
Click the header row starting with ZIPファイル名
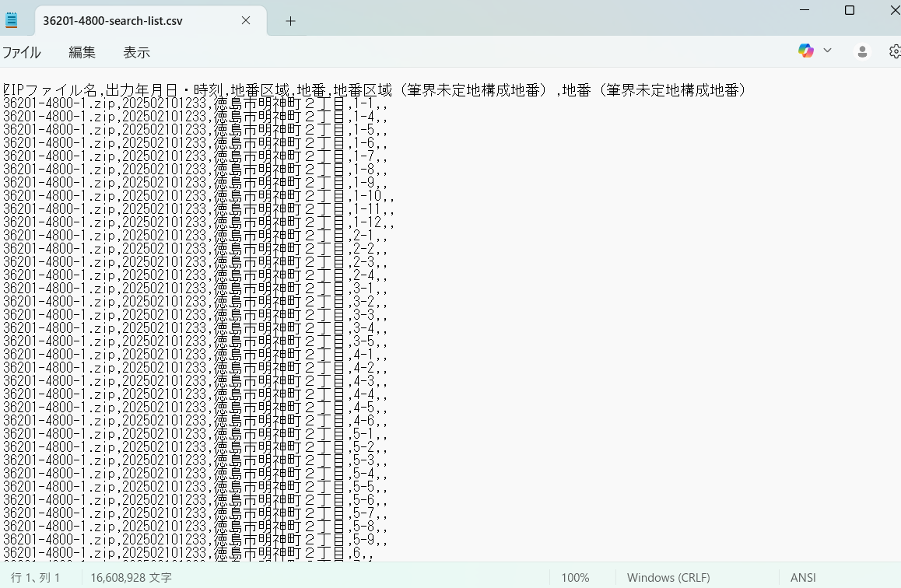(375, 90)
